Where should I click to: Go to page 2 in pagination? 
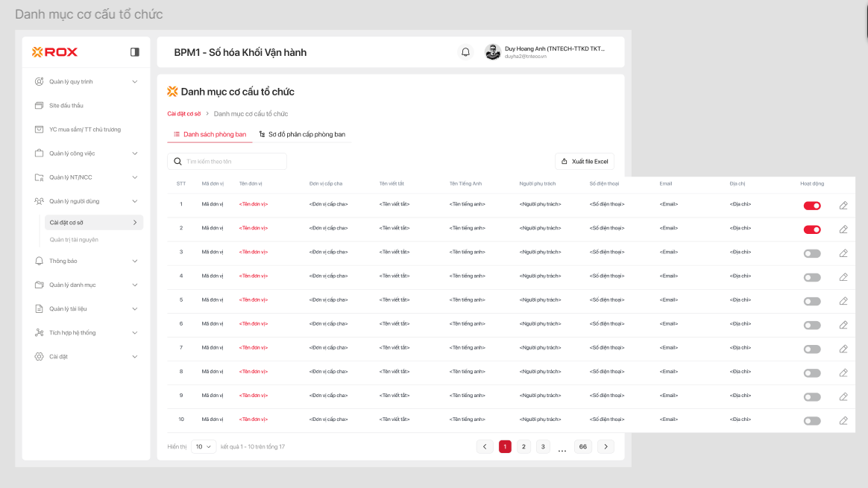click(524, 447)
